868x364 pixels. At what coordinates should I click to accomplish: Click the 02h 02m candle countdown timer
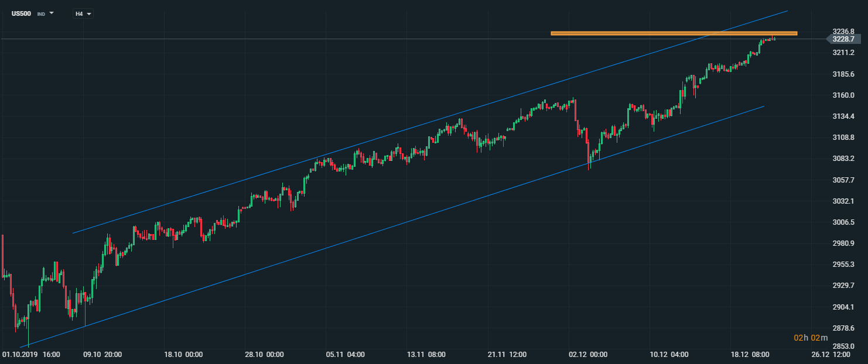point(811,338)
